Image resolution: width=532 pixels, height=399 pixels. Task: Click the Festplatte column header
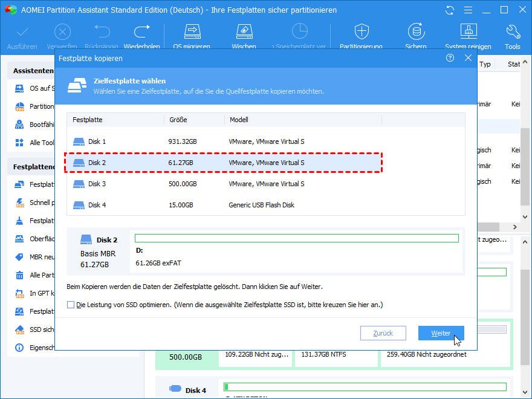coord(115,120)
